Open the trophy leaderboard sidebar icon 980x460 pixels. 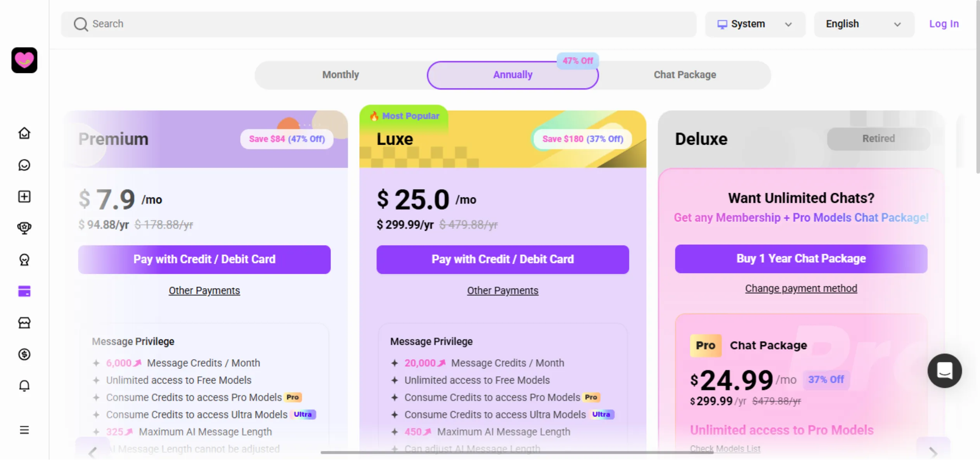coord(24,228)
